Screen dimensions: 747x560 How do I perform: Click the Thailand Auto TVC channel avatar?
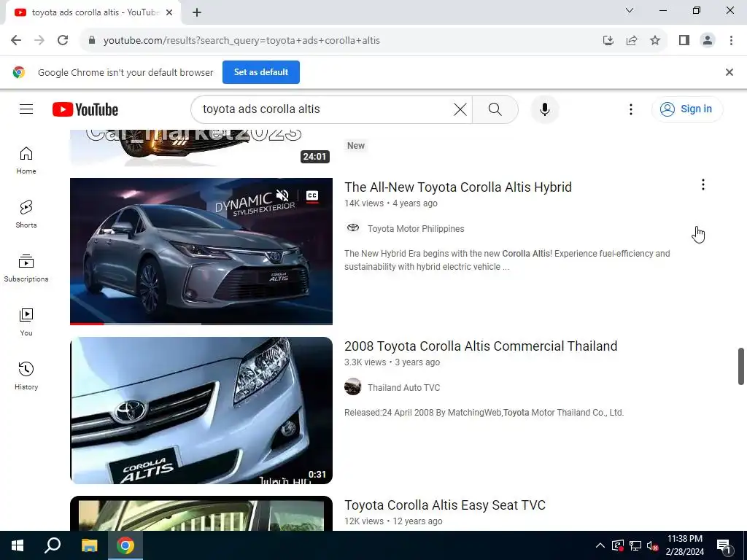353,386
